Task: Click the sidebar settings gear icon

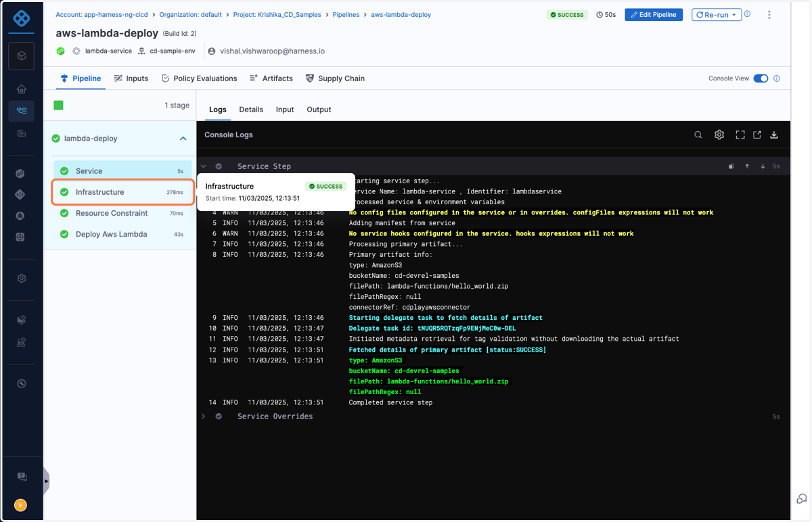Action: pyautogui.click(x=22, y=279)
